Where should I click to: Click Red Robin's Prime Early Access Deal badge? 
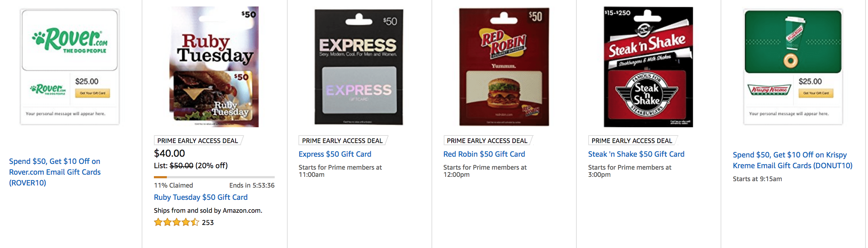click(487, 141)
